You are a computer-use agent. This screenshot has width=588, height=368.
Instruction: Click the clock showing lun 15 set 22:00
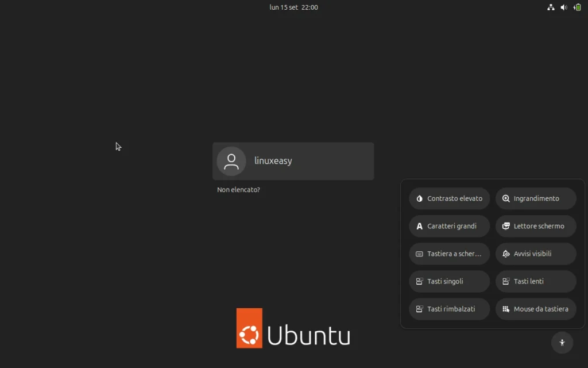click(293, 7)
